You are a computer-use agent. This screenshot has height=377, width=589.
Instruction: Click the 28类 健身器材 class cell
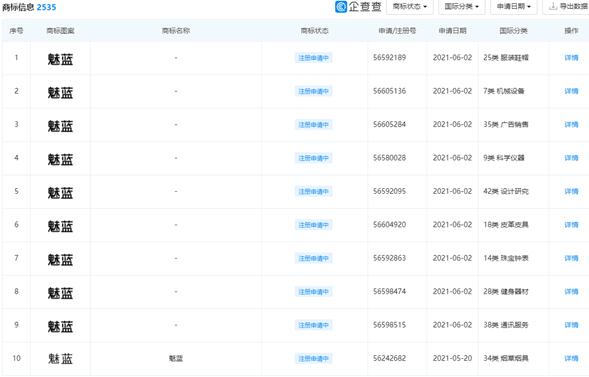pos(506,292)
